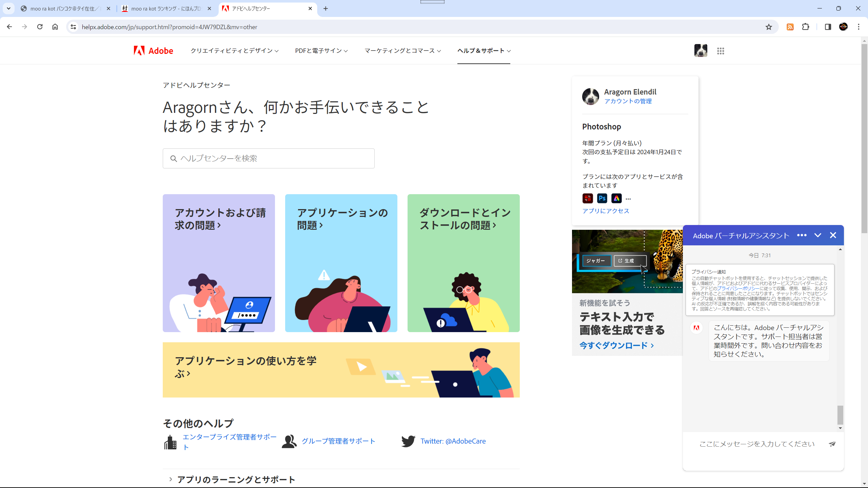Image resolution: width=868 pixels, height=488 pixels.
Task: Send the chat message with paper plane icon
Action: (832, 444)
